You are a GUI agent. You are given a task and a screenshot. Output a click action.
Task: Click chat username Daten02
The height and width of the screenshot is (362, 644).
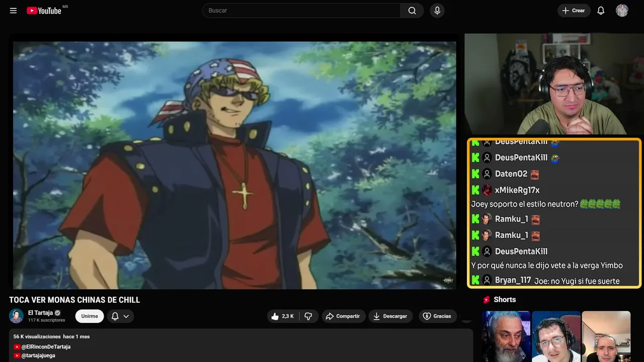pos(511,174)
